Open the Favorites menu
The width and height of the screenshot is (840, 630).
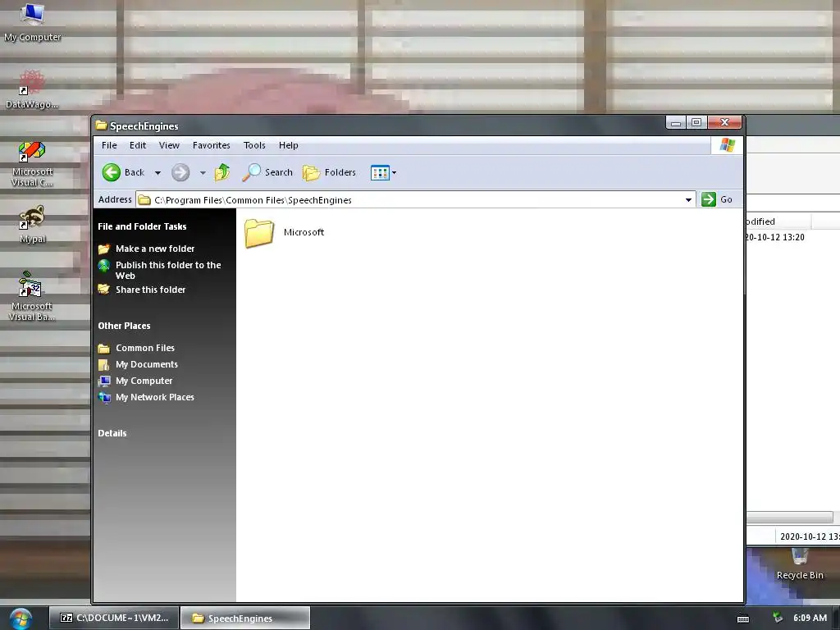(x=211, y=145)
